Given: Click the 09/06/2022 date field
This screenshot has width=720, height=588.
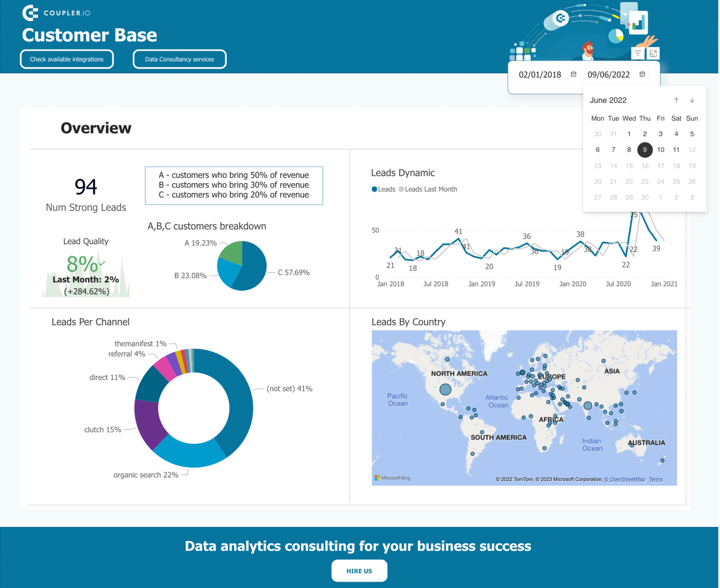Looking at the screenshot, I should pyautogui.click(x=609, y=74).
